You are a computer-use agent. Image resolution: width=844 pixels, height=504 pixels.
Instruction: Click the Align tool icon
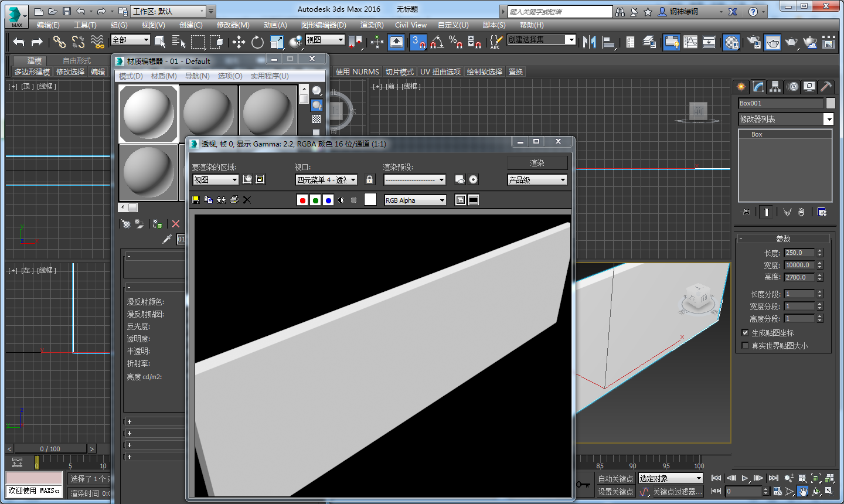(x=609, y=42)
